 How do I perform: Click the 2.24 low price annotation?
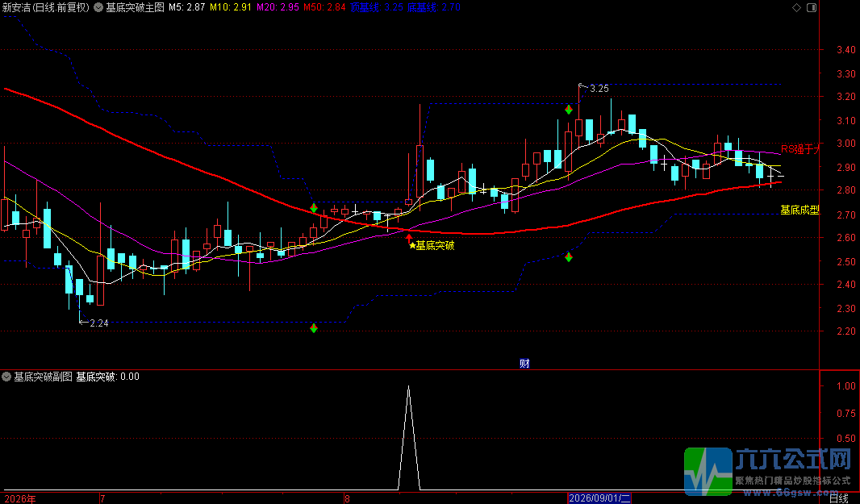[99, 323]
